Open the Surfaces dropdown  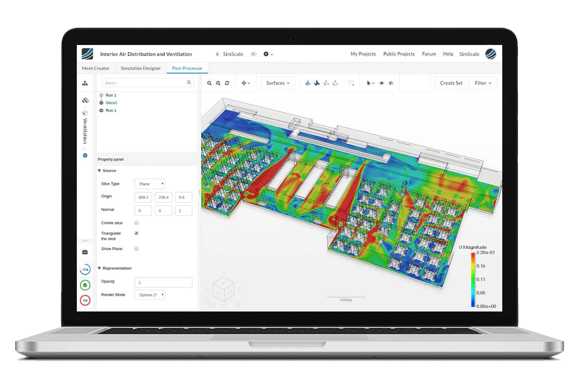coord(278,83)
